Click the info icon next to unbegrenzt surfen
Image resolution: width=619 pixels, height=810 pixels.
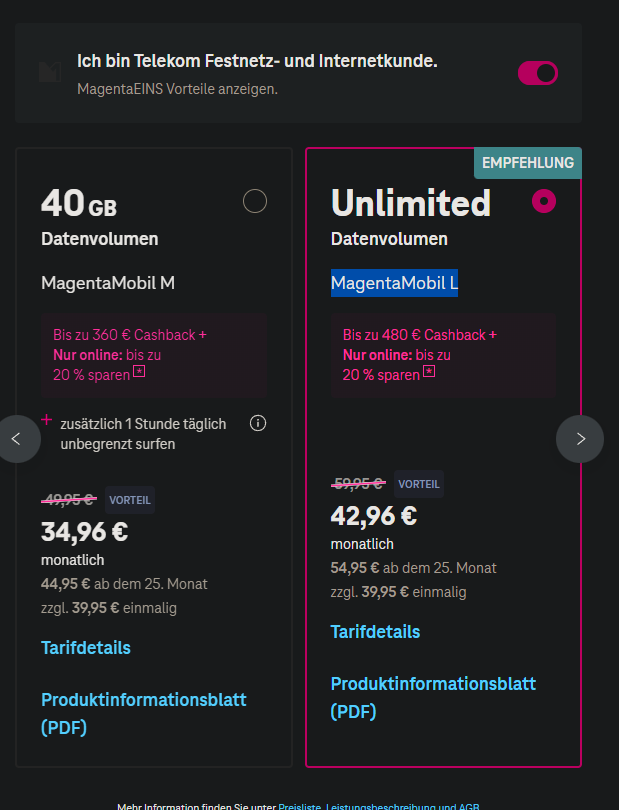(x=258, y=423)
